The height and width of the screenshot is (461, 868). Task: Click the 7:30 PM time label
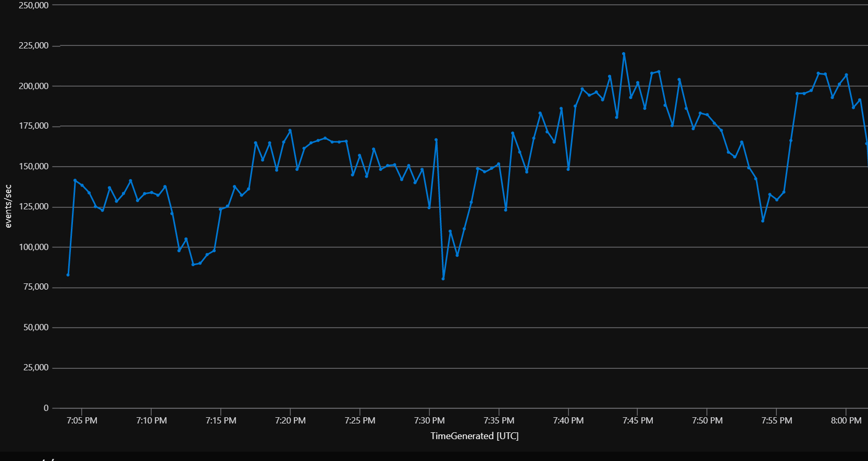click(429, 421)
